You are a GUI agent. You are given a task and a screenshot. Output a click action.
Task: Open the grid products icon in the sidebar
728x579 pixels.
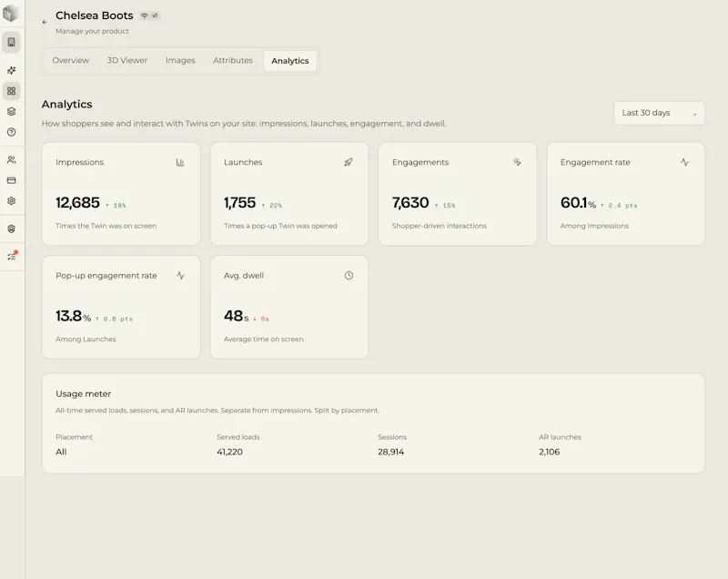tap(12, 91)
